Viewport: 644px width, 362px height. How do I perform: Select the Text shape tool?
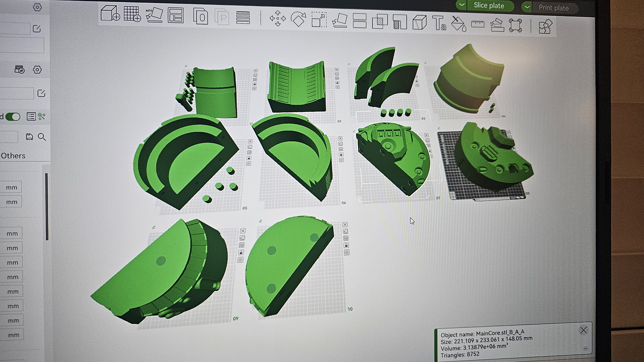click(439, 23)
